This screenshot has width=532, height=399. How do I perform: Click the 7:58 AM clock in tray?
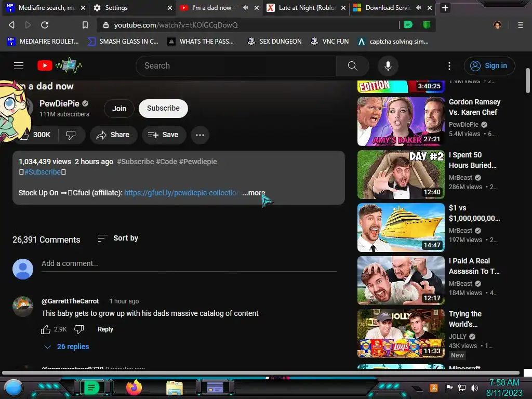504,383
